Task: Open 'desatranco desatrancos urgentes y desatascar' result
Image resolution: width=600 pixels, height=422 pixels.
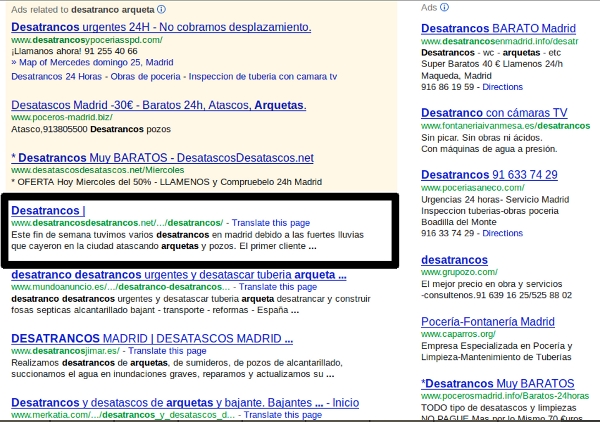Action: 179,275
